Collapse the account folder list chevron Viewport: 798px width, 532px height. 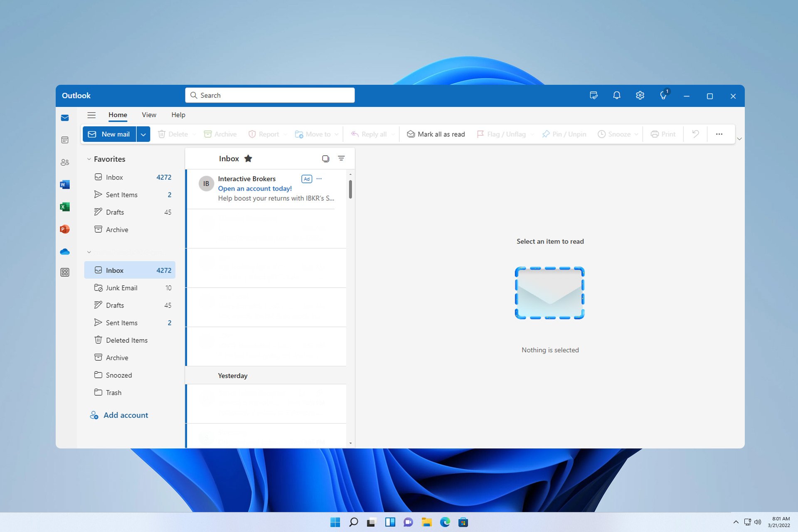[x=89, y=252]
